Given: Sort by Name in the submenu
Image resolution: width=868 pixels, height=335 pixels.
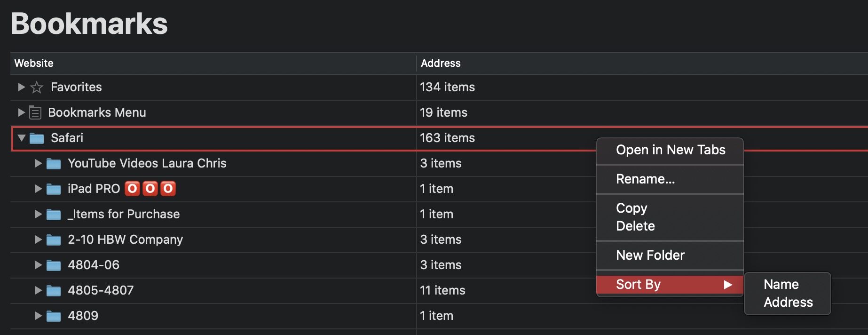Looking at the screenshot, I should [781, 285].
